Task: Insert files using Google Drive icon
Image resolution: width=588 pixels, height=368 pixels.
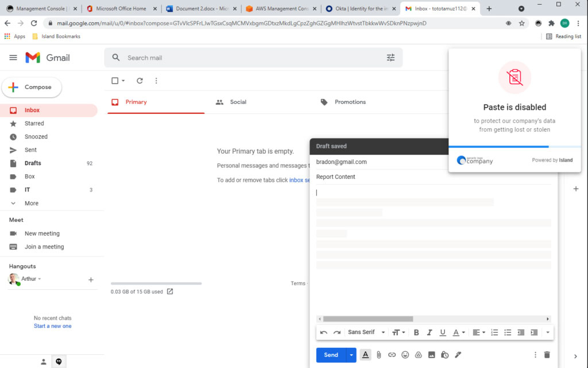Action: (x=419, y=355)
